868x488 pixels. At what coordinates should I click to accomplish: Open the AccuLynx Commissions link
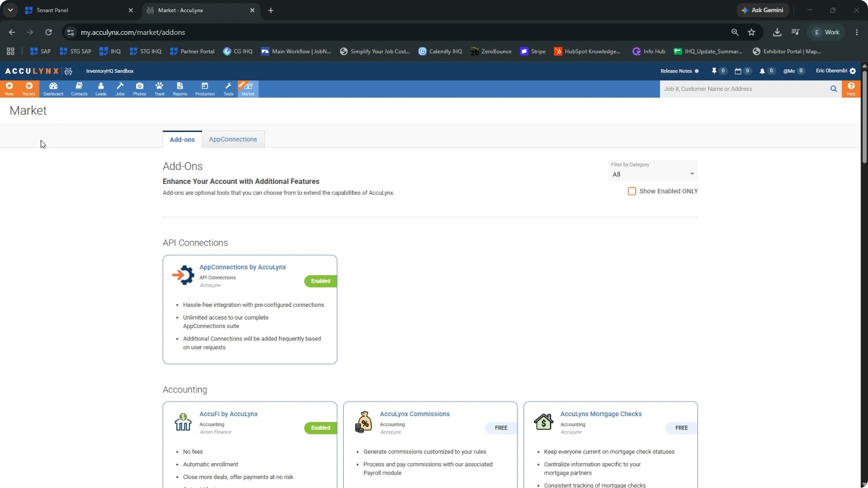pos(414,414)
